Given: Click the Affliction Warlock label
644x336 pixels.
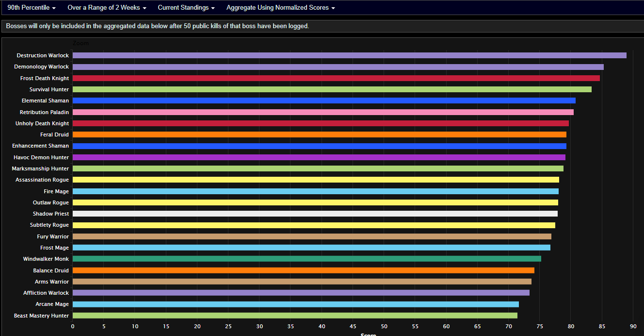Looking at the screenshot, I should [x=46, y=293].
